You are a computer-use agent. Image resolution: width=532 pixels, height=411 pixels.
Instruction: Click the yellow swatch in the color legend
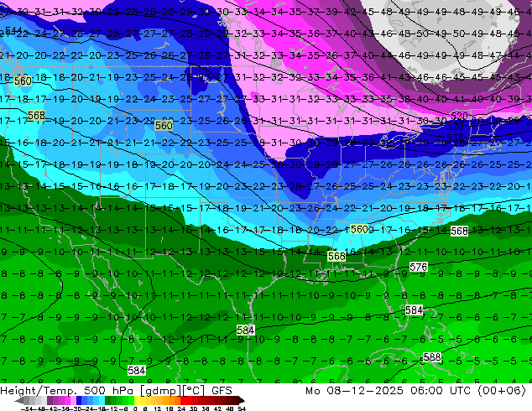137,400
